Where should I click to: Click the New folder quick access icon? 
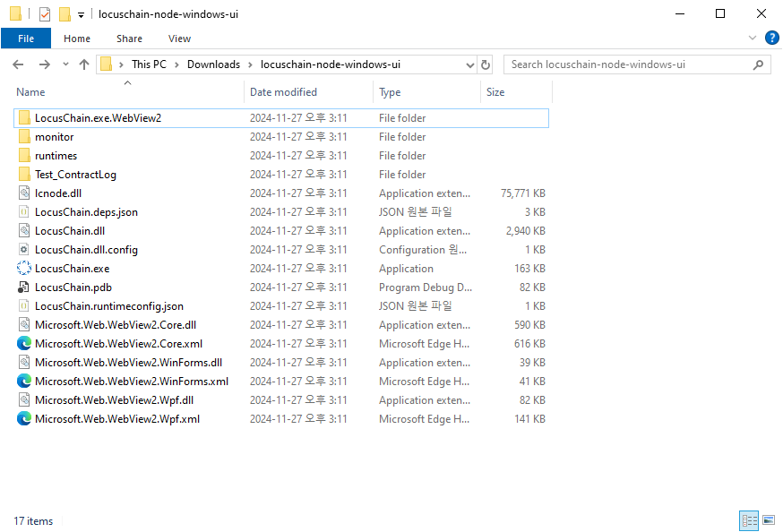coord(65,14)
